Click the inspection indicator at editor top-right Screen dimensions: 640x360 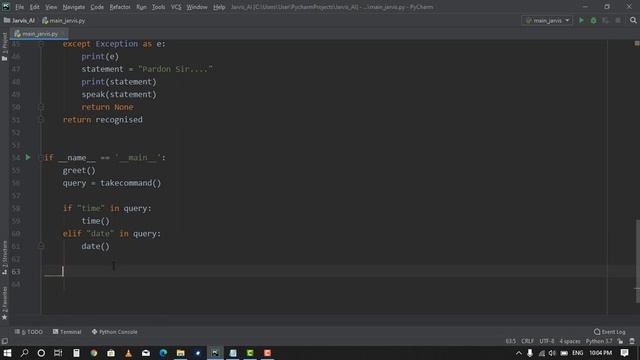tap(637, 43)
